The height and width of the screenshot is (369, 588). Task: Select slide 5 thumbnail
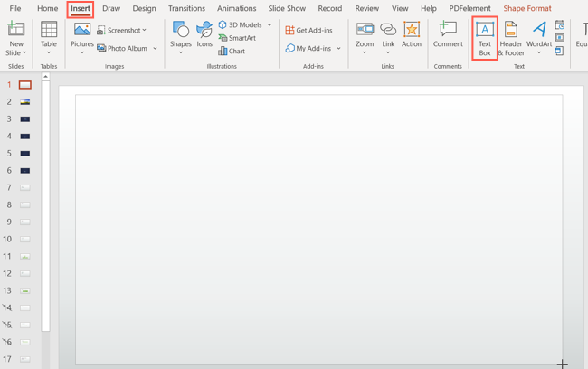tap(25, 154)
